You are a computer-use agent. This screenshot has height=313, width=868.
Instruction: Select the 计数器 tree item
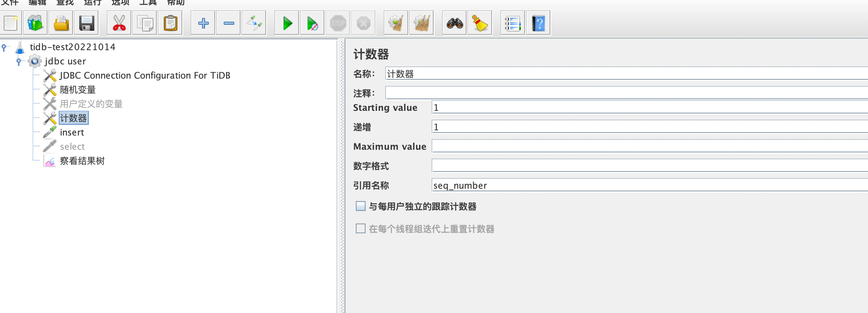74,118
